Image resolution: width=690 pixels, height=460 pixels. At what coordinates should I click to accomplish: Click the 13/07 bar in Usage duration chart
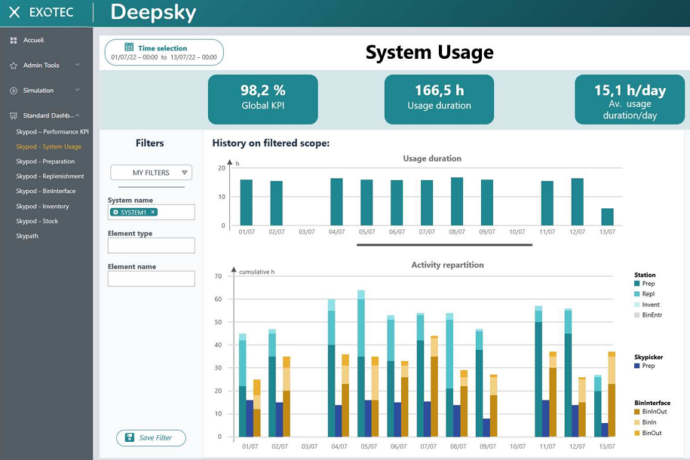pyautogui.click(x=607, y=217)
